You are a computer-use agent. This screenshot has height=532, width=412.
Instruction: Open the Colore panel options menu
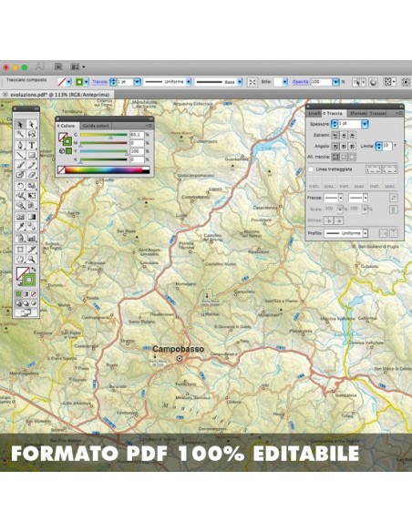tap(149, 126)
